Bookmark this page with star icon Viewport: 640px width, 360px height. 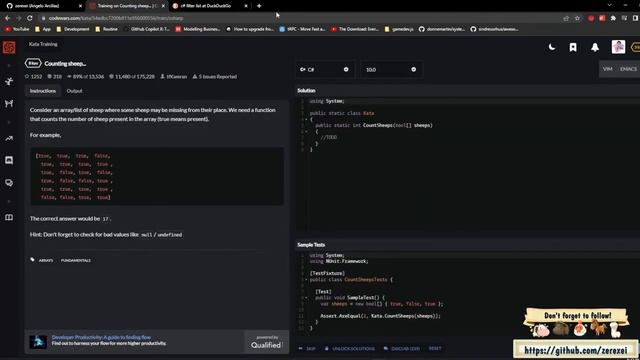[577, 18]
